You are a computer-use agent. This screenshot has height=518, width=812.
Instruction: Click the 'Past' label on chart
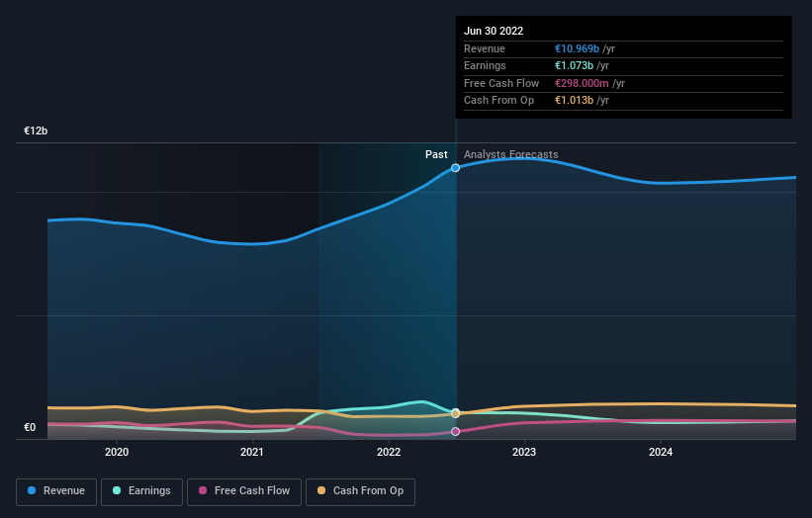click(x=436, y=154)
